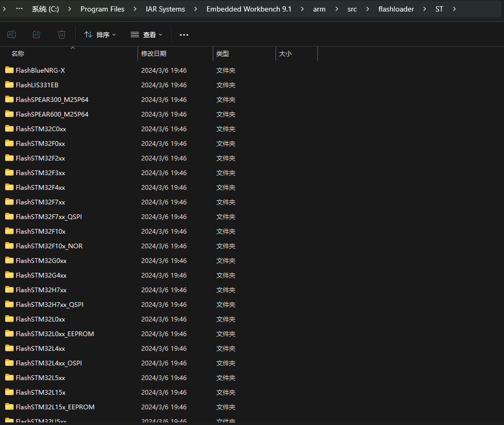This screenshot has height=425, width=504.
Task: Select FlashLIS331EB folder icon
Action: pyautogui.click(x=9, y=85)
